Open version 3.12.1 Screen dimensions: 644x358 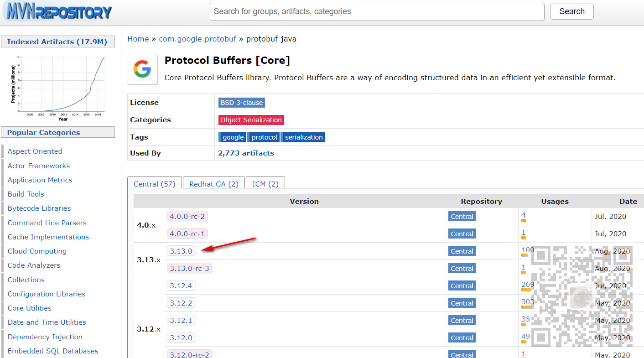click(181, 320)
